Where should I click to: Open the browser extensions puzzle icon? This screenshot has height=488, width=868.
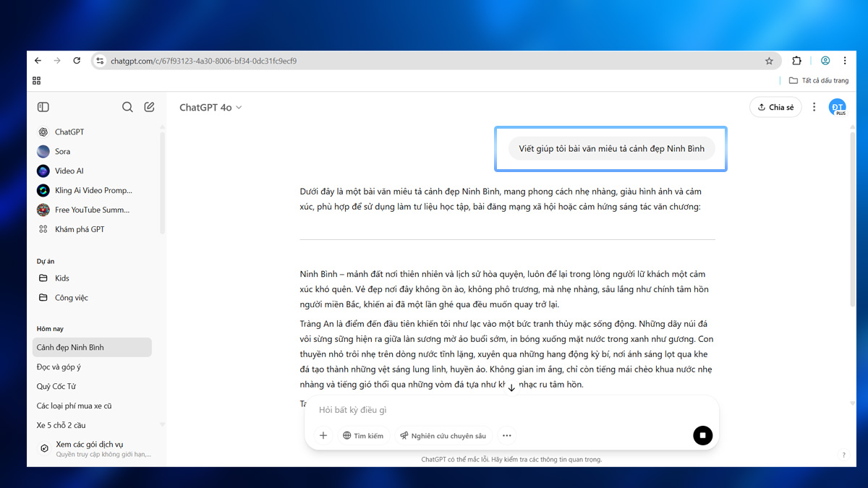(797, 61)
